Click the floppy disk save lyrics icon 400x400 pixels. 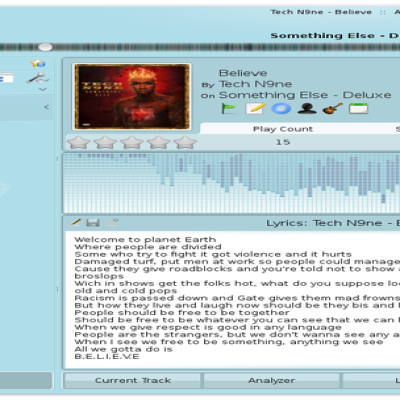click(93, 222)
